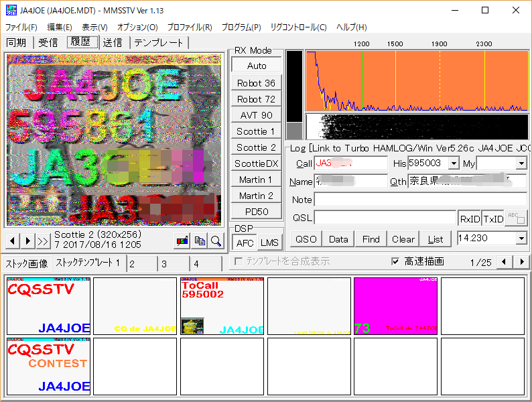532x402 pixels.
Task: Open 編集(E) menu
Action: 60,27
